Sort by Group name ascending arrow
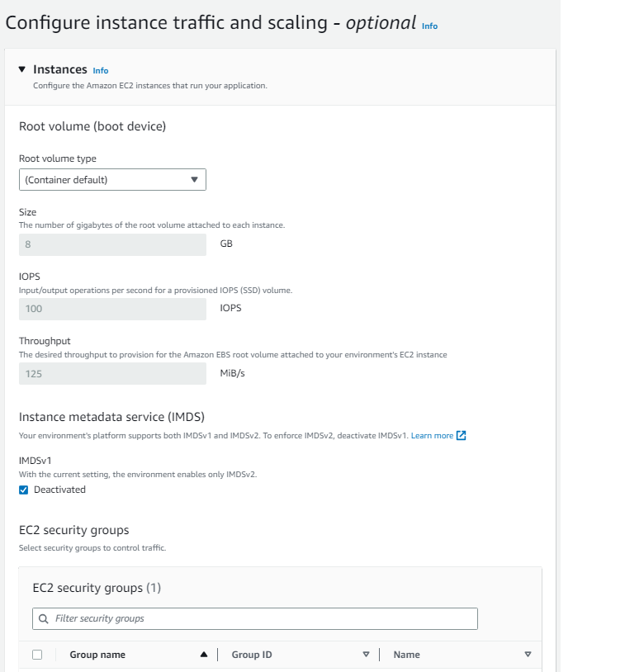The width and height of the screenshot is (625, 672). coord(204,655)
